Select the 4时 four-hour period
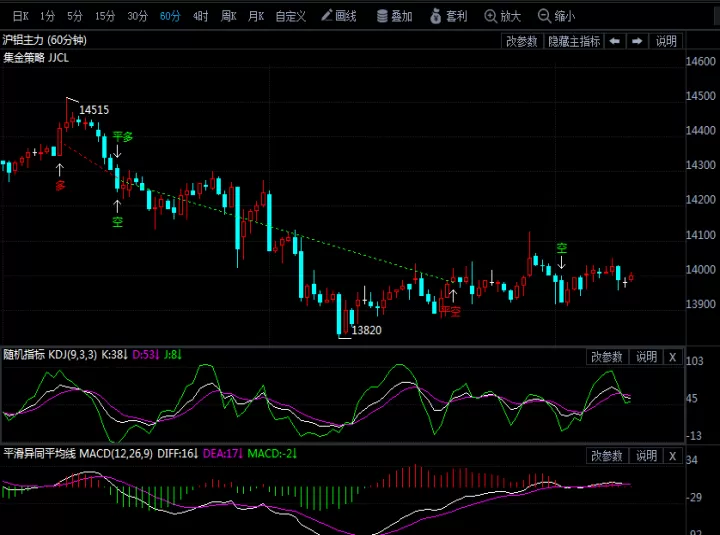Screen dimensions: 720x535 200,17
